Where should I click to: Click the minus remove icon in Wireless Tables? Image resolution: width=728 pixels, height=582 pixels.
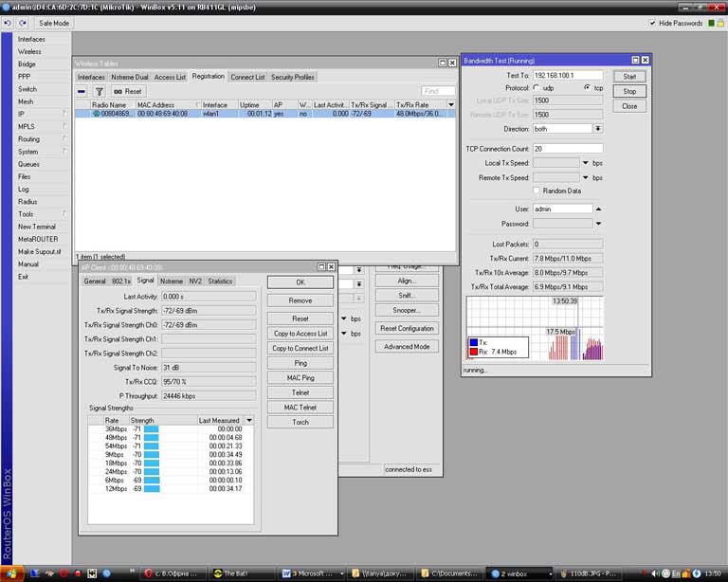pos(82,91)
